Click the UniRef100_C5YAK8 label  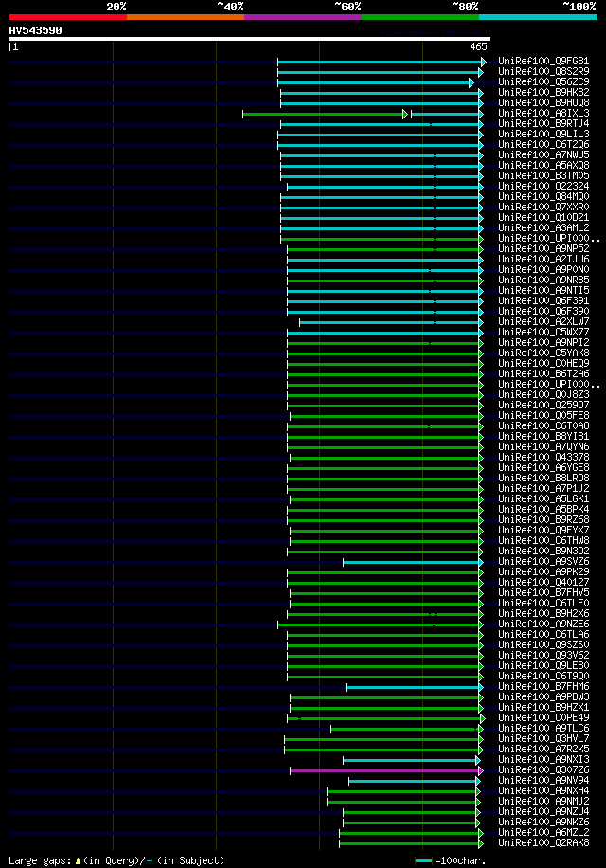(x=544, y=353)
